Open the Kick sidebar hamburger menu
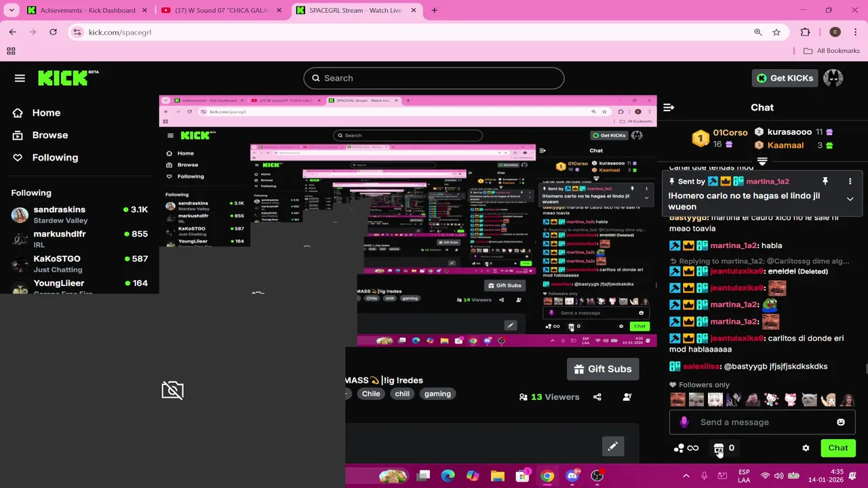Image resolution: width=868 pixels, height=488 pixels. click(x=20, y=79)
